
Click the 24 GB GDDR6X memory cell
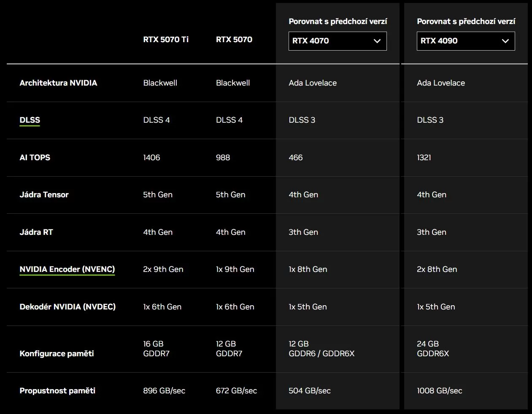433,349
